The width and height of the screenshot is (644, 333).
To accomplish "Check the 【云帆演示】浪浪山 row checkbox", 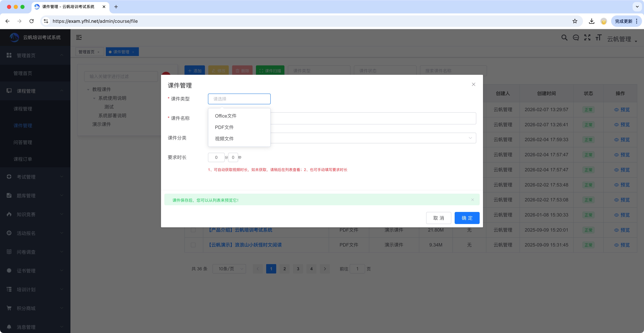I will 193,245.
